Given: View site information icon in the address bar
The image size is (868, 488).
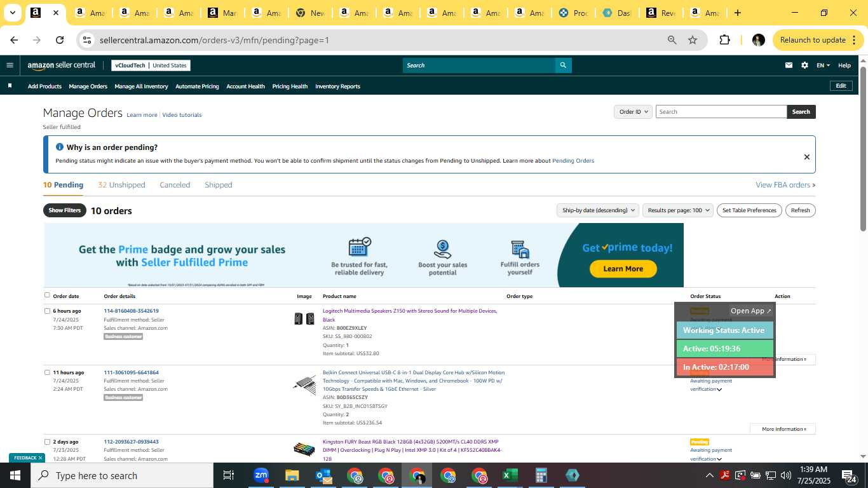Looking at the screenshot, I should click(88, 40).
